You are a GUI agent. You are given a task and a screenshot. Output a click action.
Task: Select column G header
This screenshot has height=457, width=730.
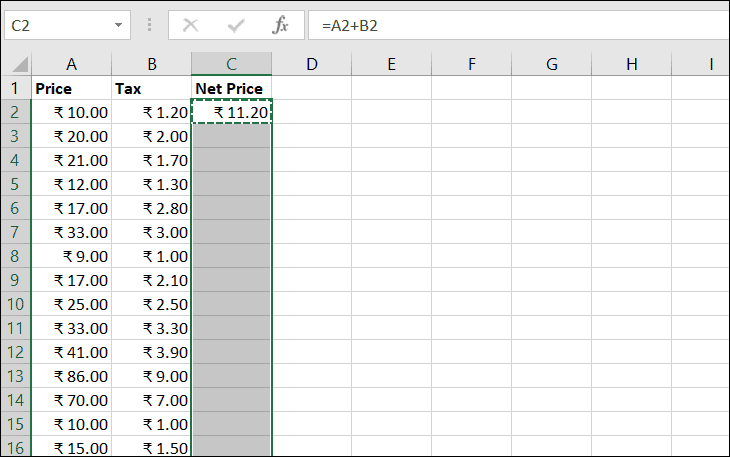(x=552, y=64)
